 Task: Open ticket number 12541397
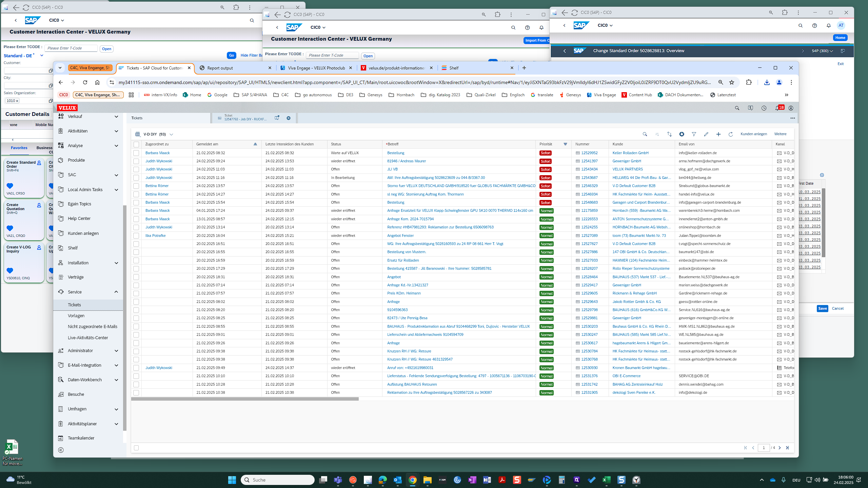pos(589,161)
